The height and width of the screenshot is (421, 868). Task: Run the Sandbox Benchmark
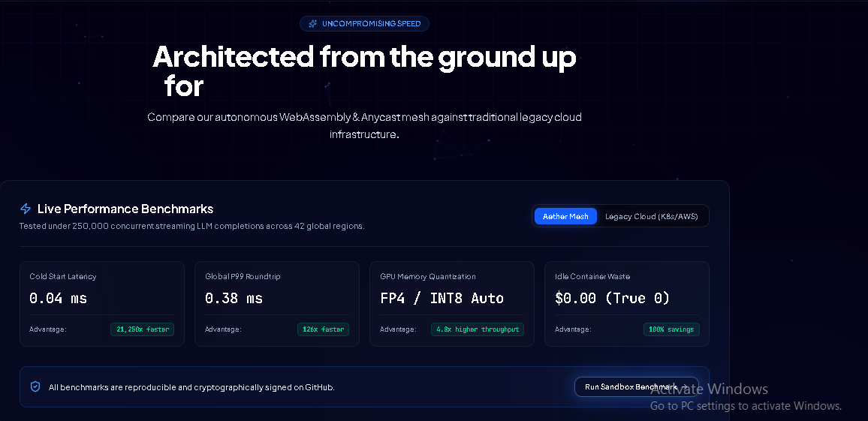click(637, 386)
